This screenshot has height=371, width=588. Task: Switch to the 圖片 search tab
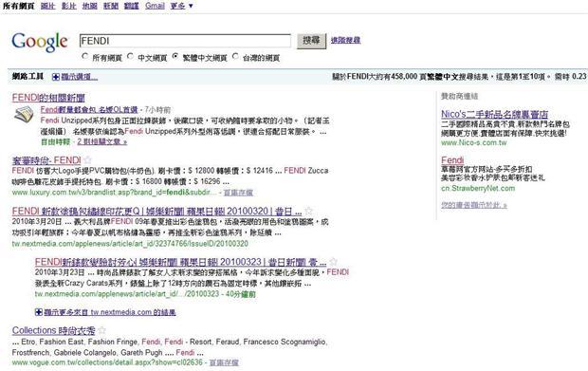point(47,6)
